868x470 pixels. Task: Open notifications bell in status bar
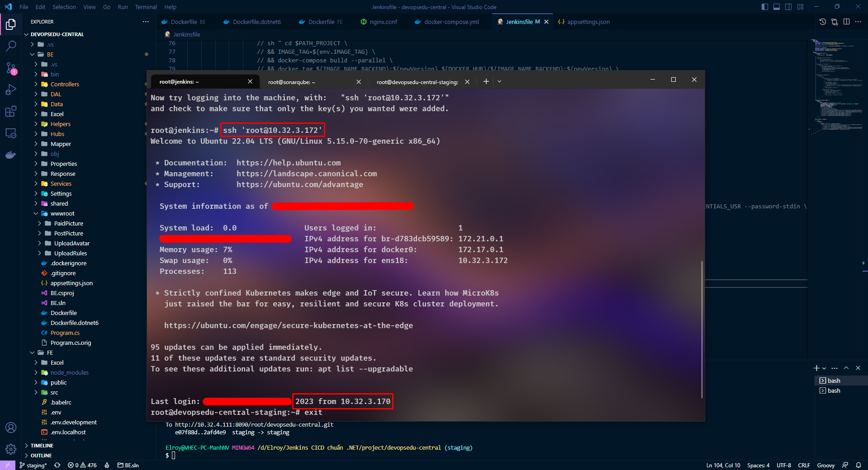point(858,465)
